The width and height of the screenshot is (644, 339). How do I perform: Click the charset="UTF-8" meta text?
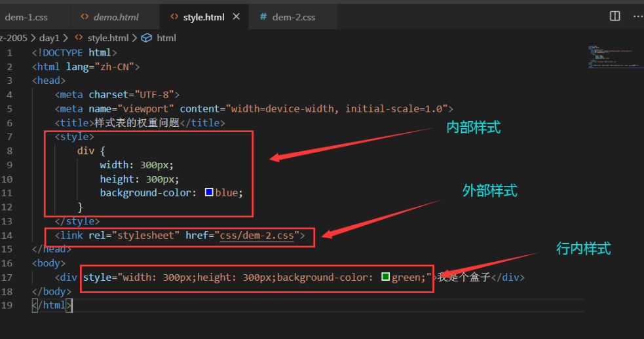[x=132, y=95]
